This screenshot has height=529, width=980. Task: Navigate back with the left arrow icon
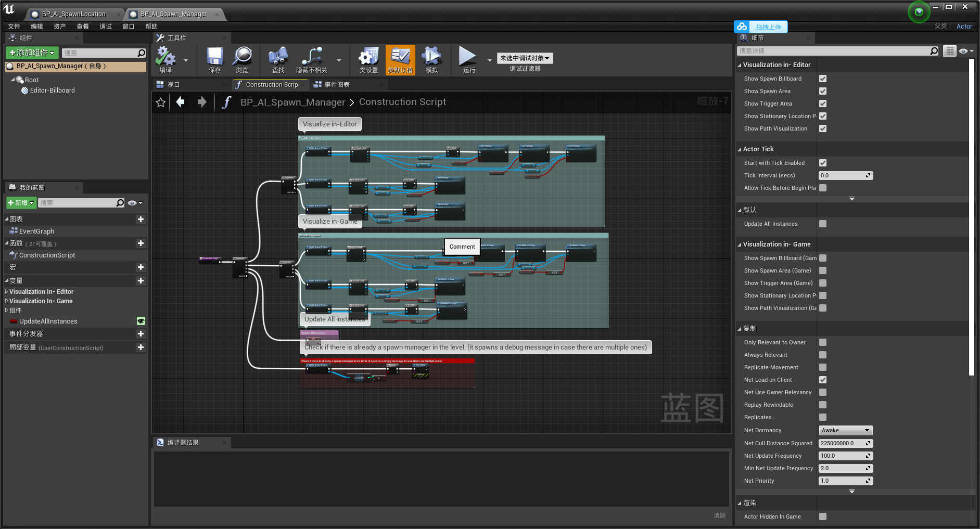point(180,102)
